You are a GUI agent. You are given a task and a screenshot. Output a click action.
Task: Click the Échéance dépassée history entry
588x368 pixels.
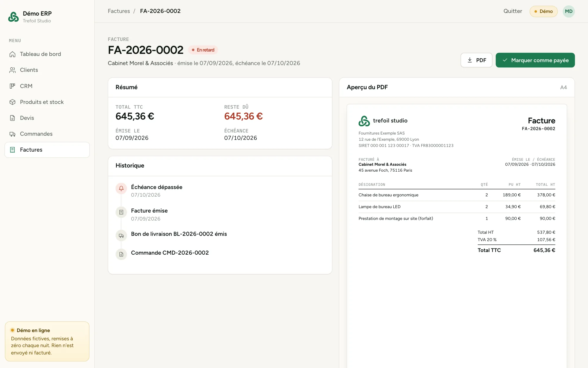[x=157, y=187]
